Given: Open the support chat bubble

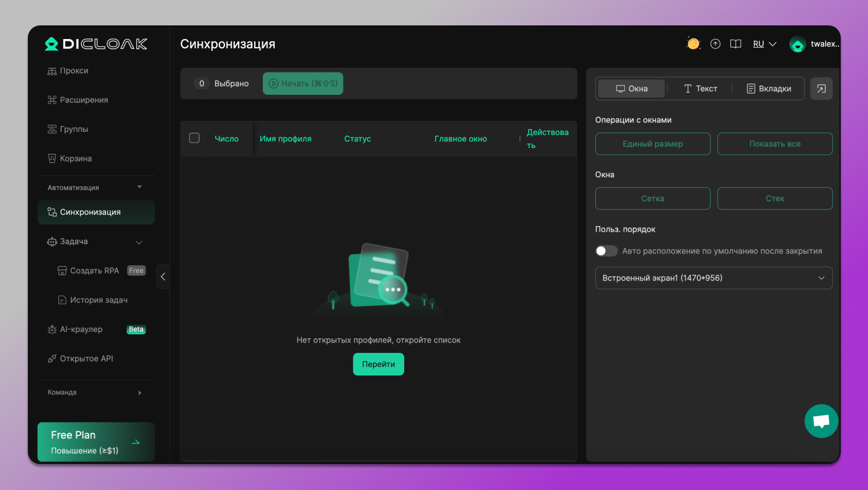Looking at the screenshot, I should [x=821, y=421].
